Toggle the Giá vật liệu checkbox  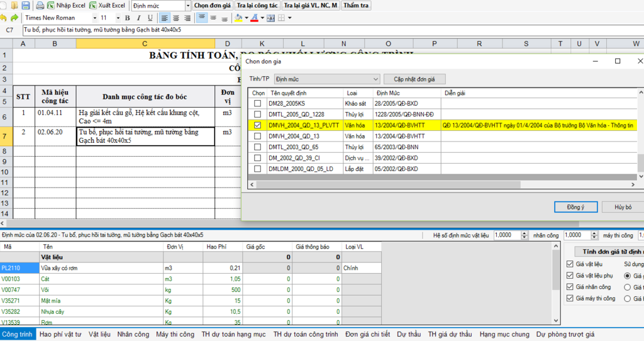[x=570, y=264]
